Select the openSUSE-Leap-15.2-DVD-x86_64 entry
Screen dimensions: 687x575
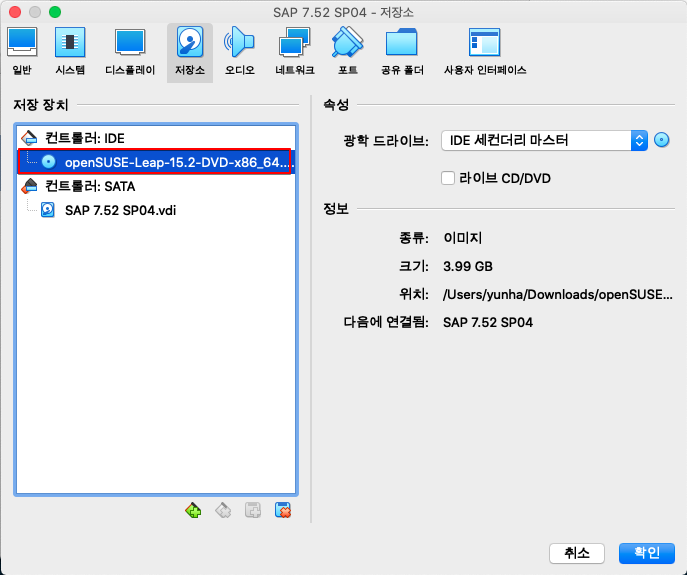click(156, 162)
